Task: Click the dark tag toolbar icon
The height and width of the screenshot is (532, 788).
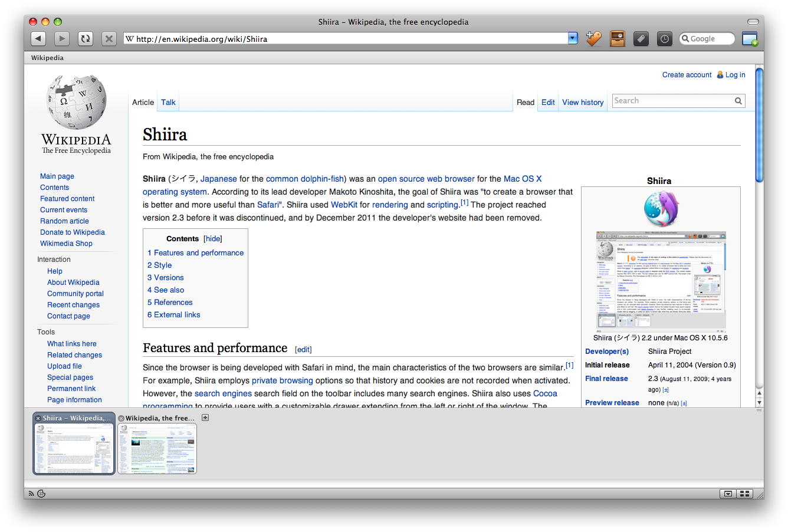Action: pos(641,39)
